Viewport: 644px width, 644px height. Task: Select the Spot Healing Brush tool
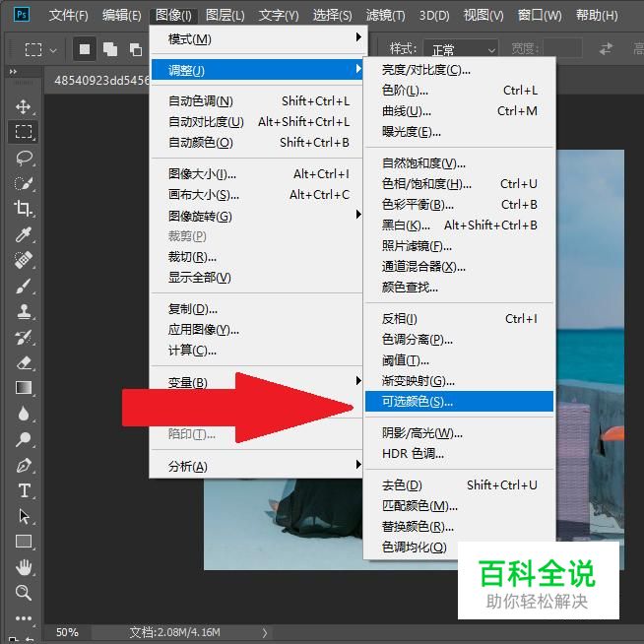(24, 260)
